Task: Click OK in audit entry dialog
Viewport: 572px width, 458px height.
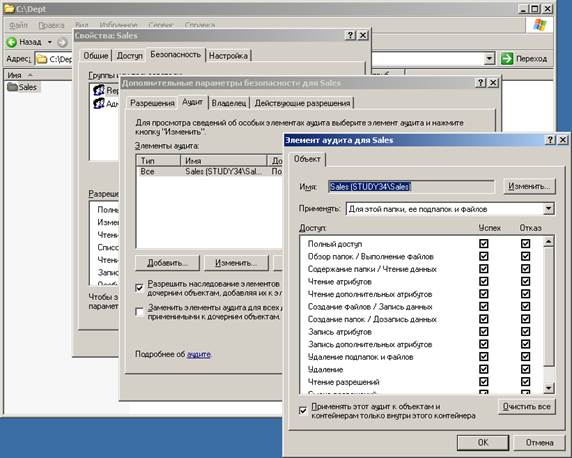Action: [x=483, y=442]
